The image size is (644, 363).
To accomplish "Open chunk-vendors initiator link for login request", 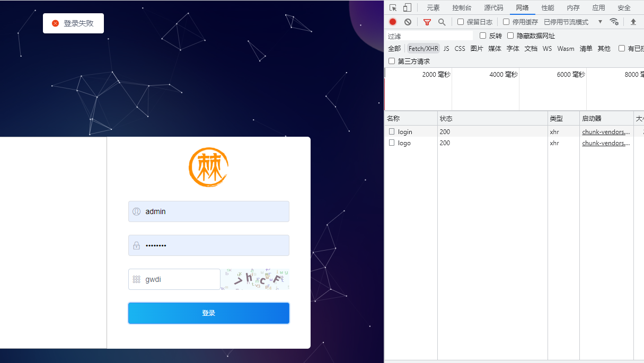I will tap(606, 132).
